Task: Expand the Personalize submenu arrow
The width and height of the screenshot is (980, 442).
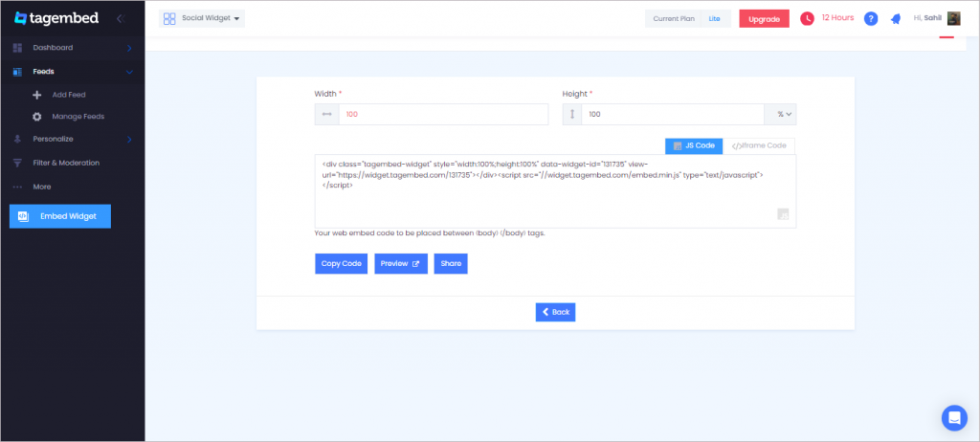Action: (x=129, y=139)
